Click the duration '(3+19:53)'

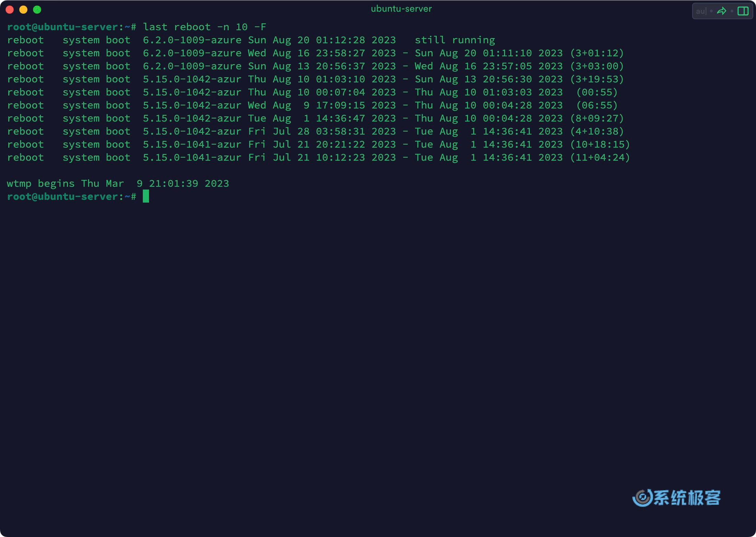[x=597, y=79]
